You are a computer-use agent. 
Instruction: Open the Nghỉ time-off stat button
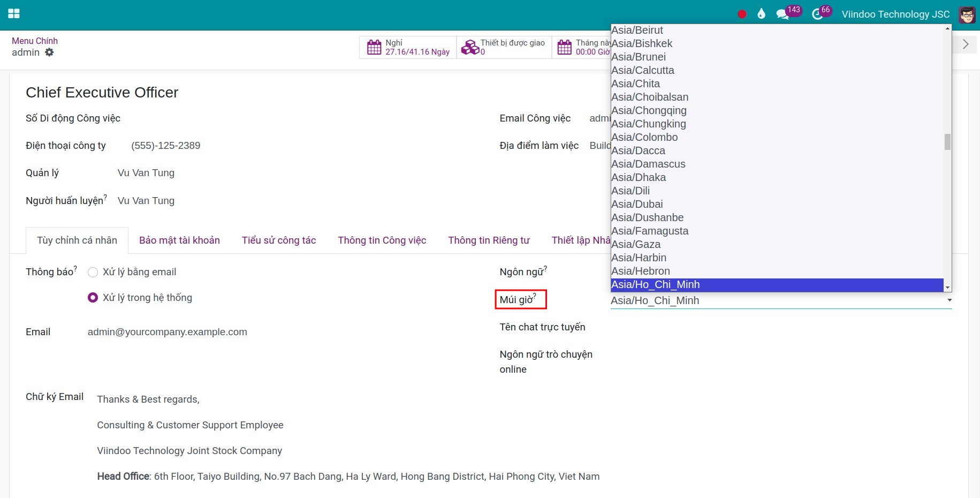coord(408,47)
